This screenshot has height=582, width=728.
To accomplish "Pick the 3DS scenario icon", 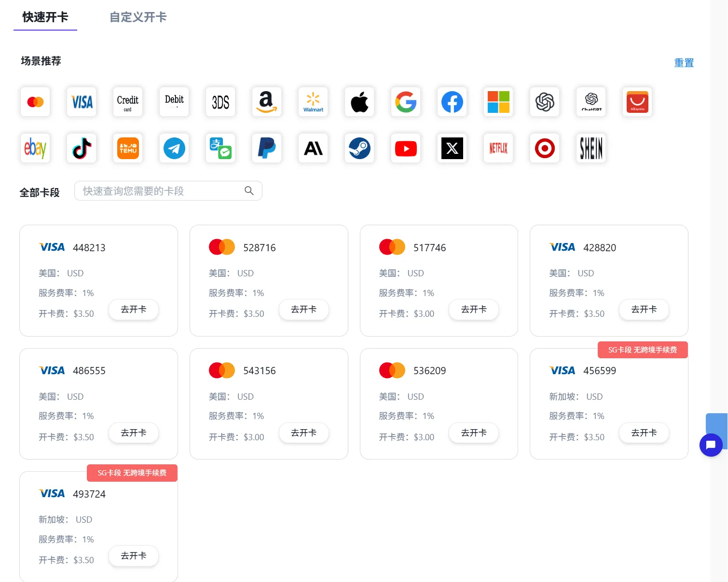I will pos(220,102).
